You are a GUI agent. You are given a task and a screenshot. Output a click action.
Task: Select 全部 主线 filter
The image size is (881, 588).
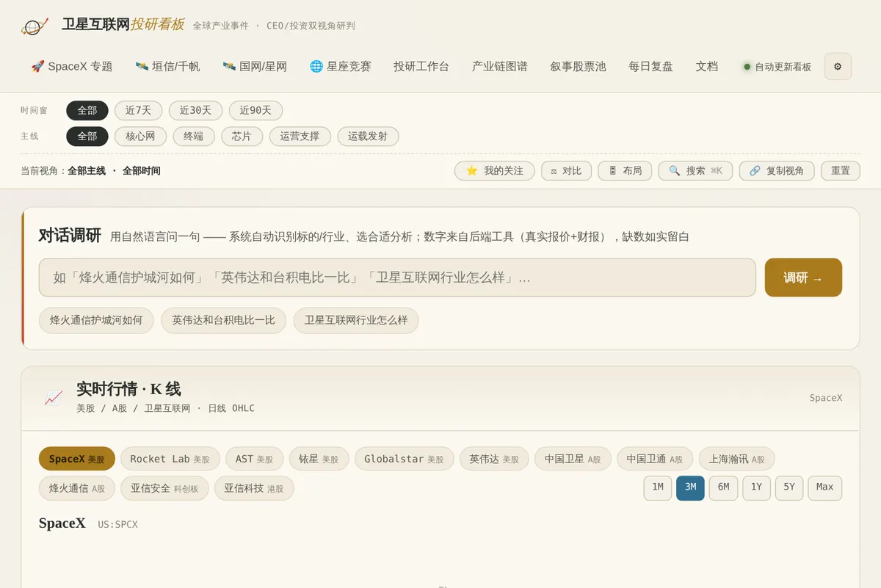tap(87, 137)
